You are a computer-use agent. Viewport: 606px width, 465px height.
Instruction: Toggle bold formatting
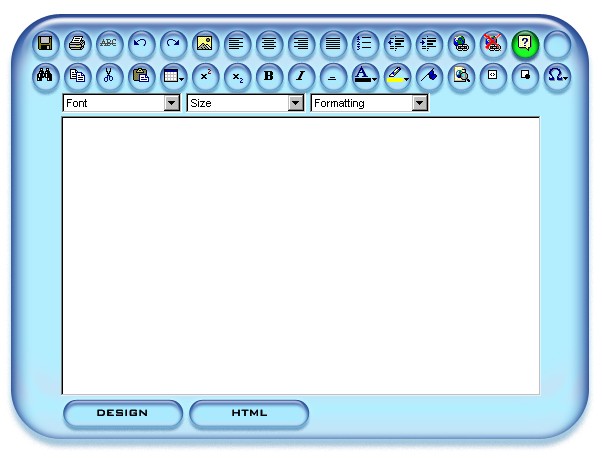(x=269, y=76)
